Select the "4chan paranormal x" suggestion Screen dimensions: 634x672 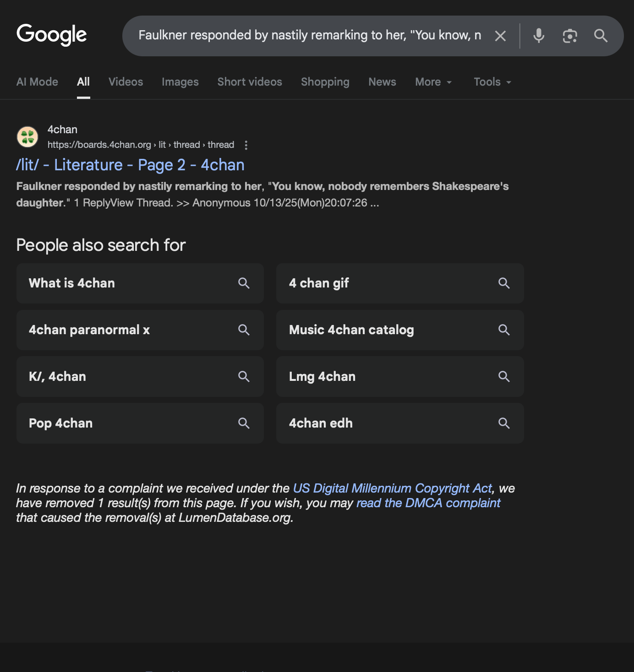pyautogui.click(x=89, y=330)
